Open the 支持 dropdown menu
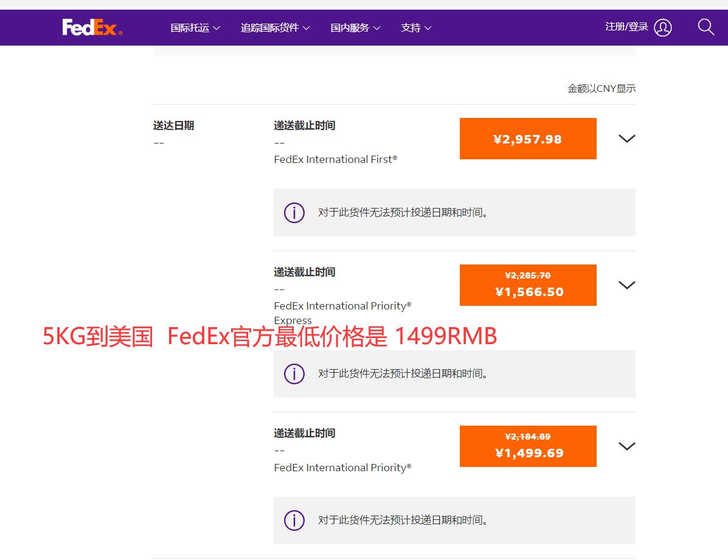This screenshot has height=560, width=728. [416, 28]
